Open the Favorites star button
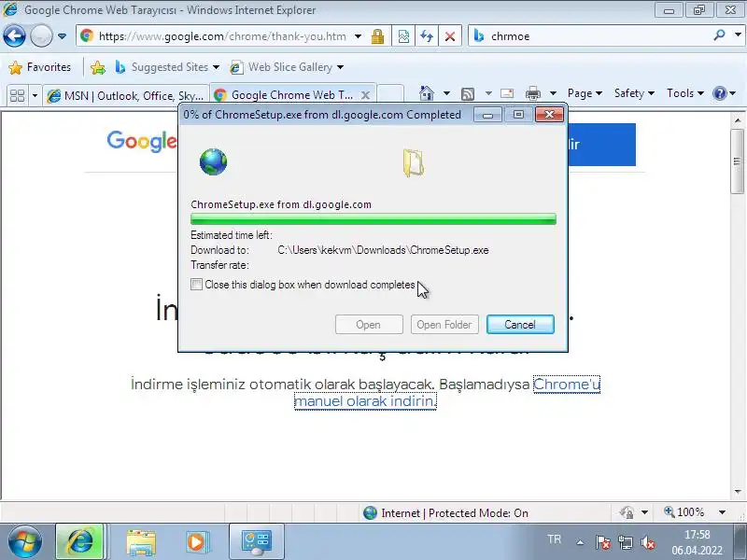747x560 pixels. click(40, 67)
